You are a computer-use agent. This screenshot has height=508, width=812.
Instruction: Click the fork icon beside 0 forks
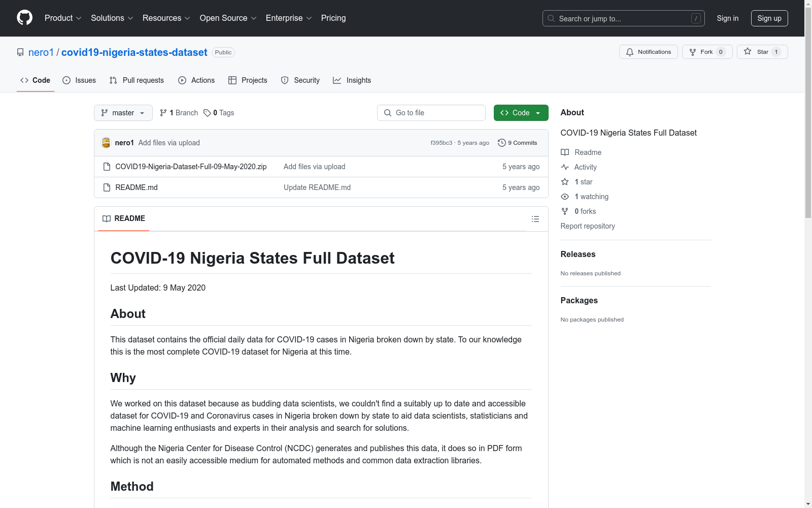pos(565,211)
